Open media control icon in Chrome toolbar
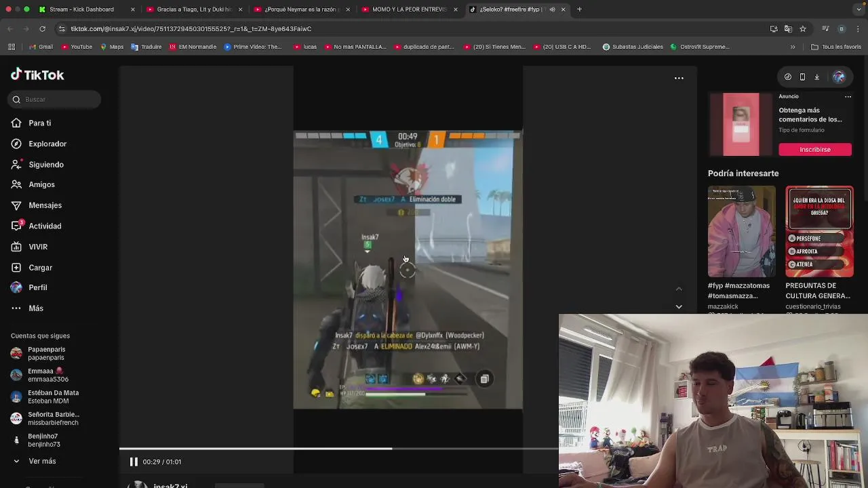 pyautogui.click(x=825, y=28)
